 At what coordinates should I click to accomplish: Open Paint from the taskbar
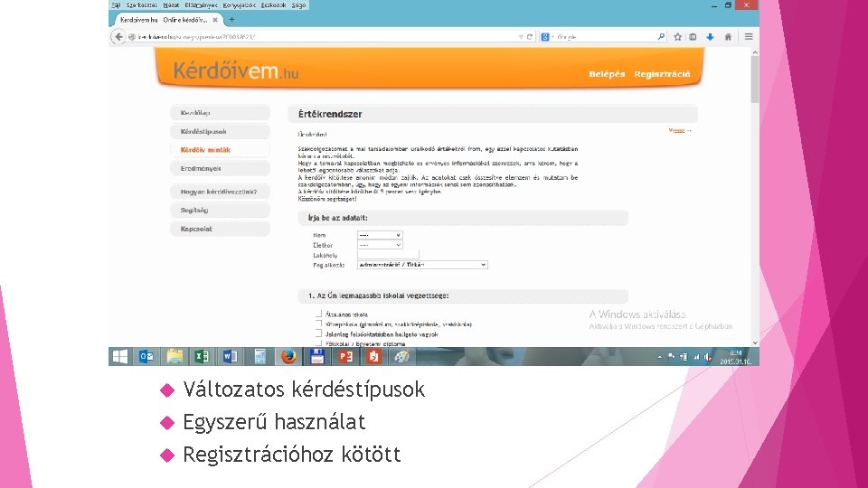(401, 356)
